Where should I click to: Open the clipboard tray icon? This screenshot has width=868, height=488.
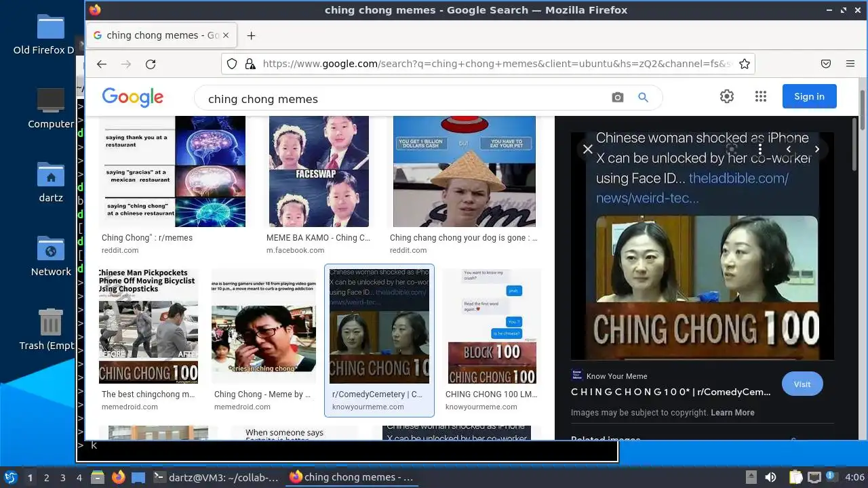pos(795,477)
